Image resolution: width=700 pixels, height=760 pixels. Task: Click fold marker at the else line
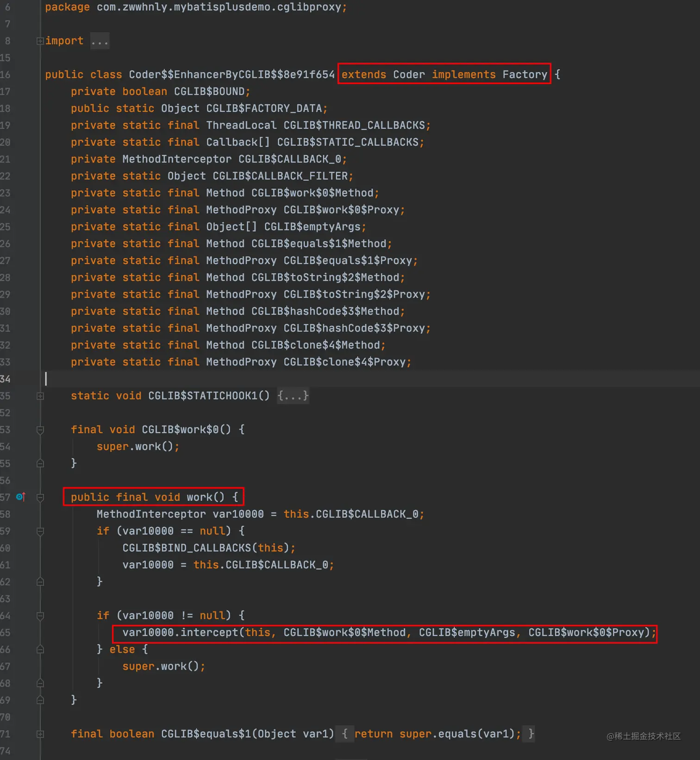tap(40, 649)
